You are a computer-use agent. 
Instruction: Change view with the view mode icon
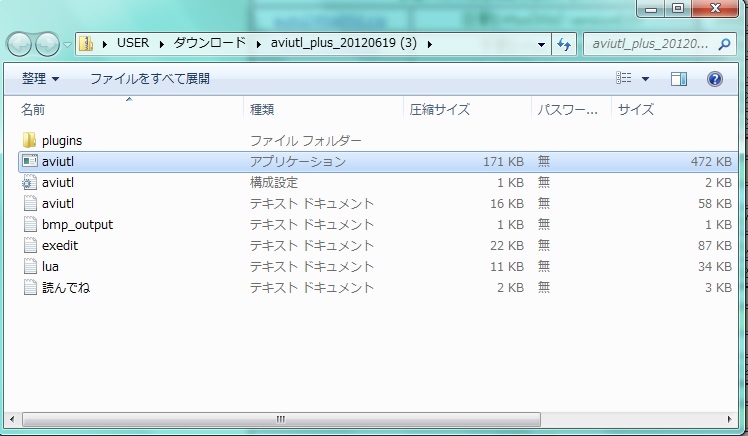(x=623, y=78)
